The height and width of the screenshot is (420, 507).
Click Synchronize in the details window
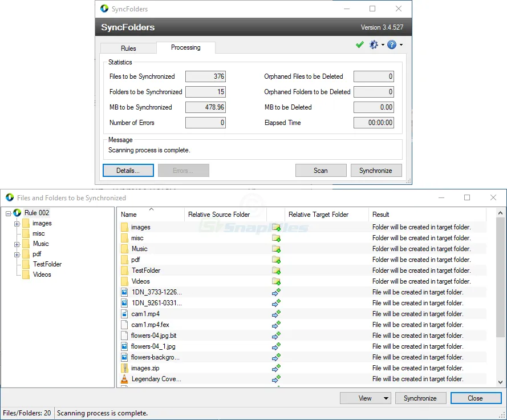(420, 398)
